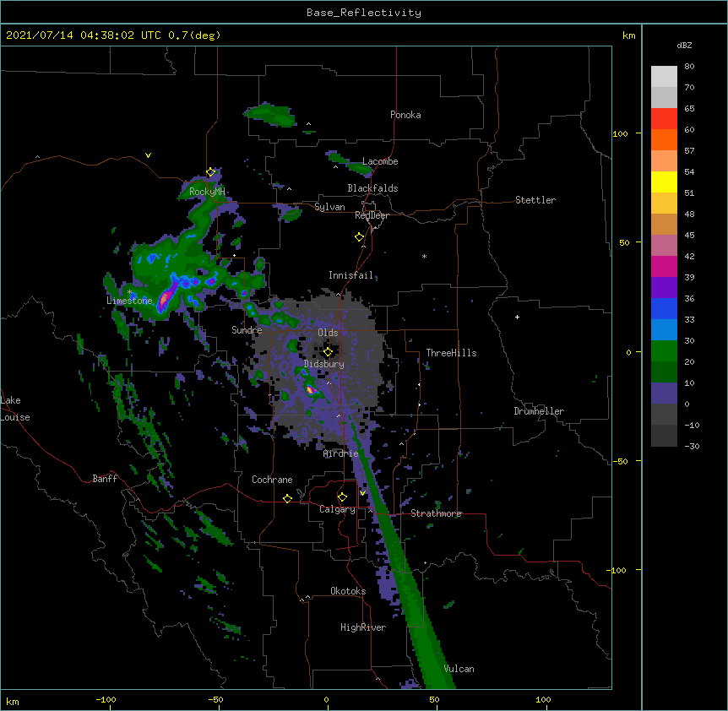Click the Sylvan label
Screen dimensions: 728x711
[x=329, y=207]
